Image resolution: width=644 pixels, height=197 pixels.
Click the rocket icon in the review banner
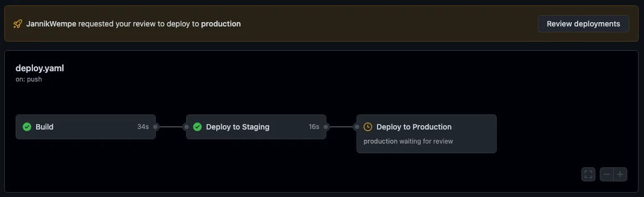(x=18, y=24)
